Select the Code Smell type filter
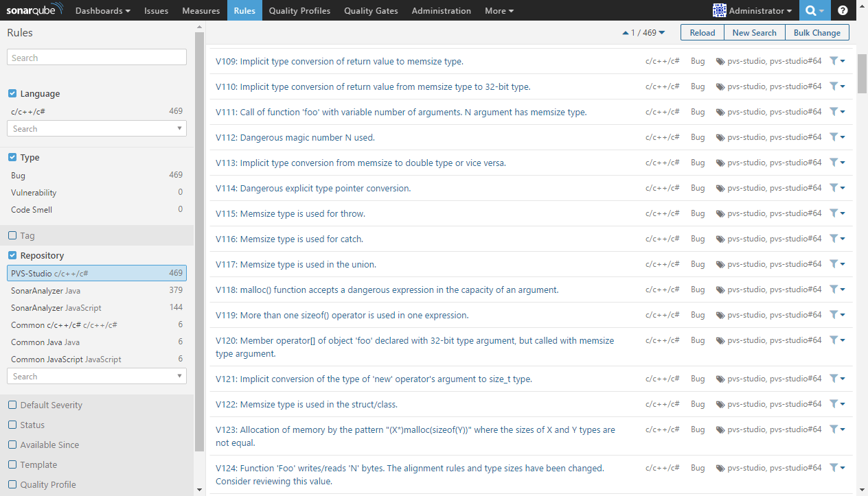 [x=97, y=210]
